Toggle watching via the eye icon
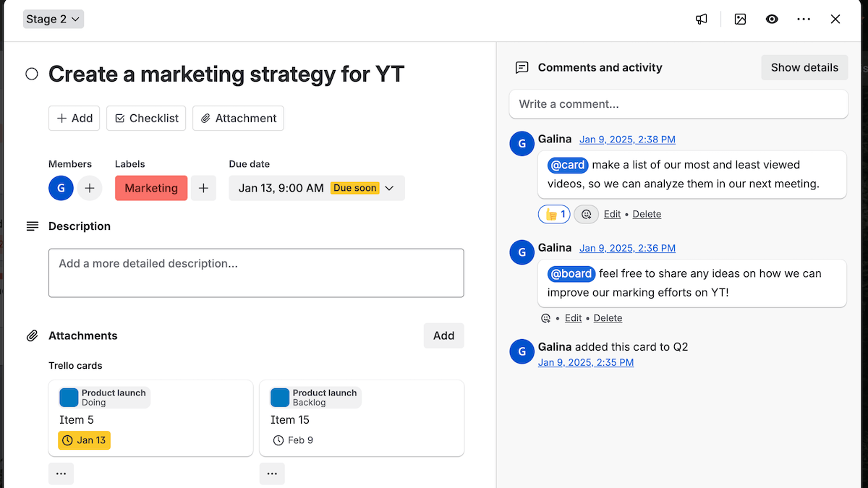The height and width of the screenshot is (488, 868). coord(772,19)
